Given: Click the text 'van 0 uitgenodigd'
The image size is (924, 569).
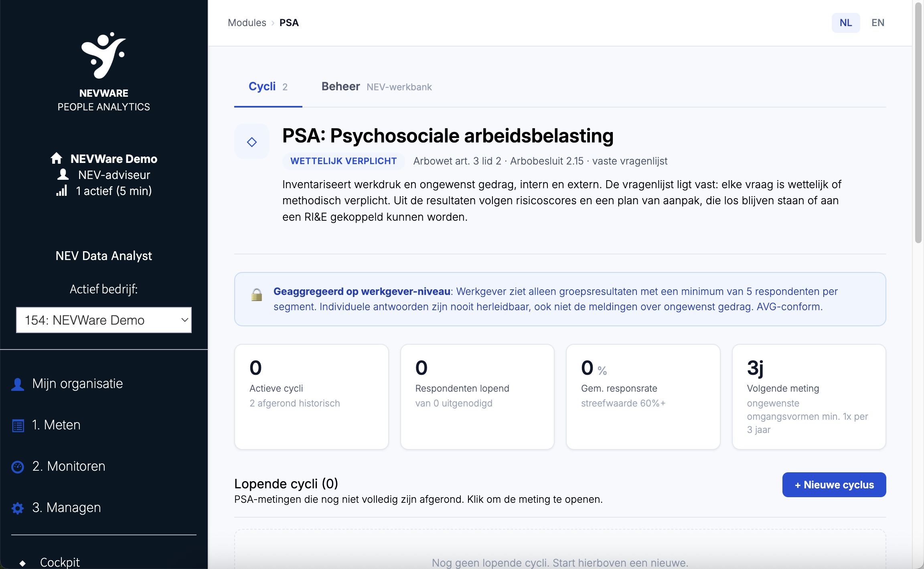Looking at the screenshot, I should click(x=454, y=403).
